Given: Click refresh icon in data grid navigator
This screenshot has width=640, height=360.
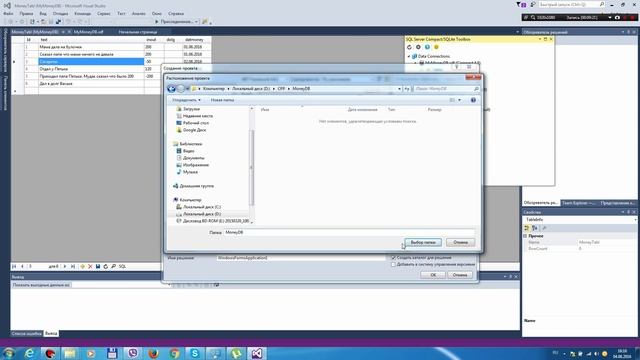Looking at the screenshot, I should point(106,267).
